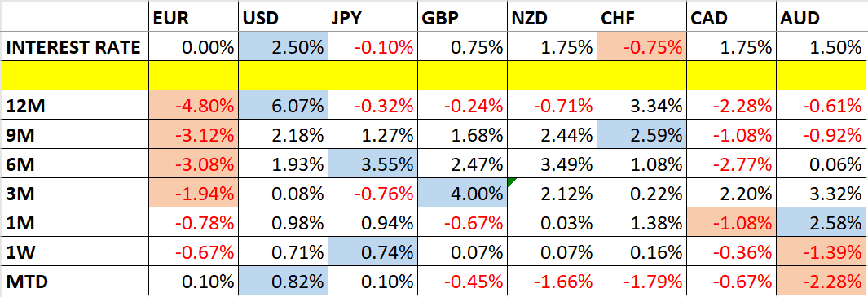The width and height of the screenshot is (868, 297).
Task: Click the yellow cell under the NZD column
Action: click(x=552, y=76)
